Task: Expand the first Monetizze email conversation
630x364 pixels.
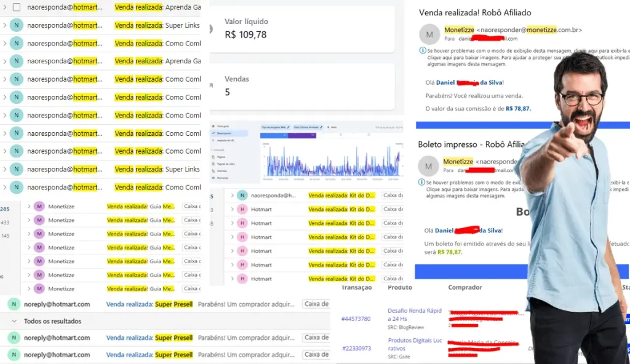Action: 28,207
